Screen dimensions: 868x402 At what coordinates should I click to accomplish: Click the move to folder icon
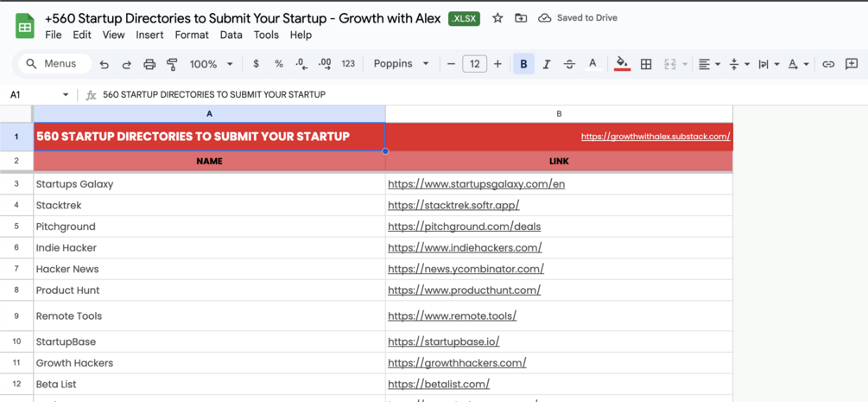click(x=521, y=18)
